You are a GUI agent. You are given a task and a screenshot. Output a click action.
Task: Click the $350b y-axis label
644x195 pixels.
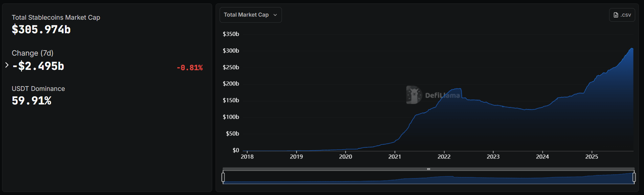coord(231,34)
